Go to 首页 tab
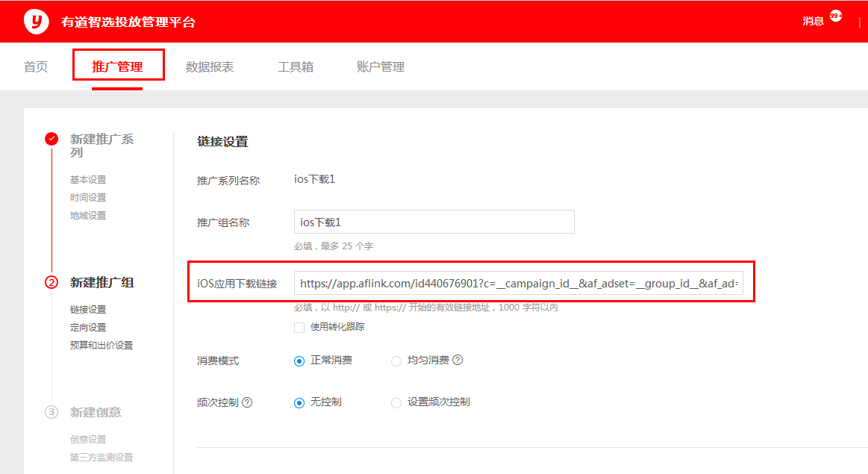This screenshot has width=868, height=474. point(36,66)
